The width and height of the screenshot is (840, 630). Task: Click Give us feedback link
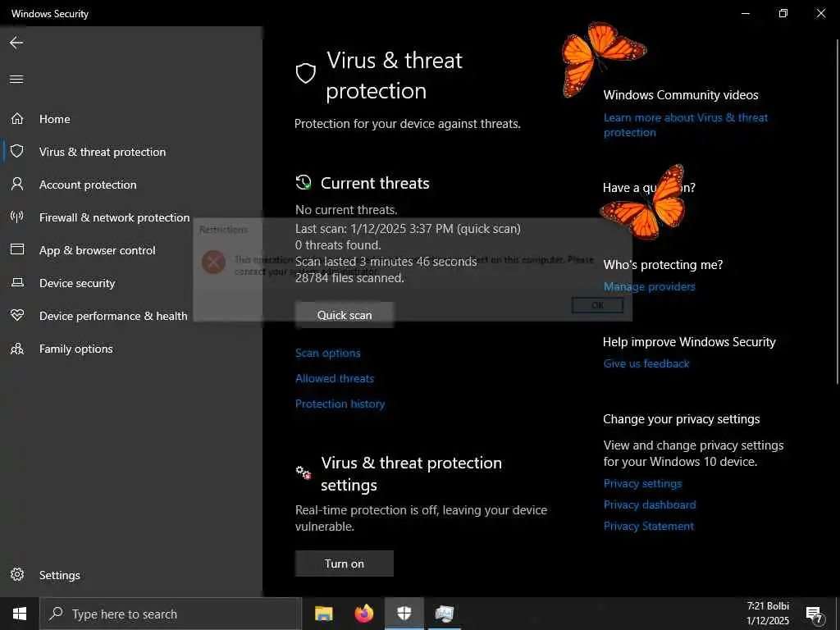(x=646, y=363)
